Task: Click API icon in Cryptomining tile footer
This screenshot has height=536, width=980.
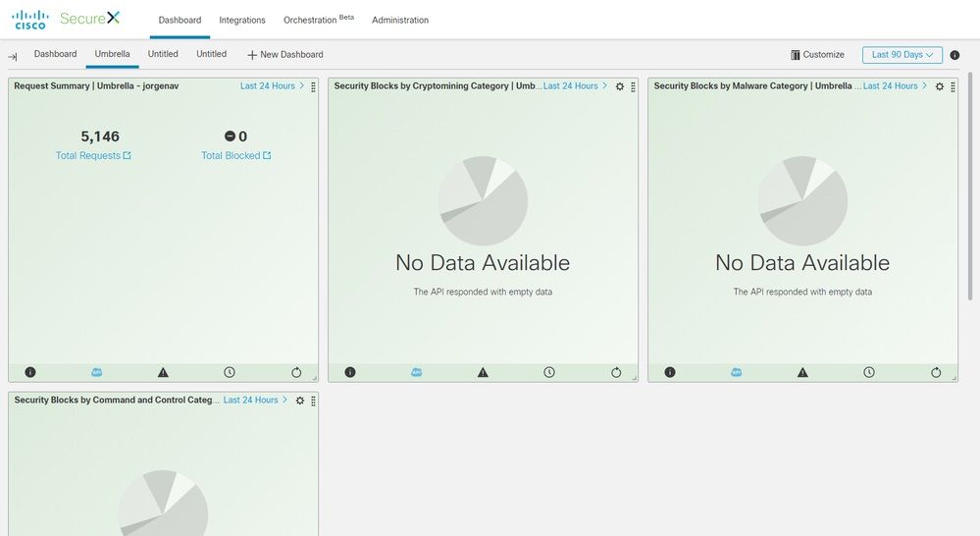Action: pyautogui.click(x=416, y=372)
